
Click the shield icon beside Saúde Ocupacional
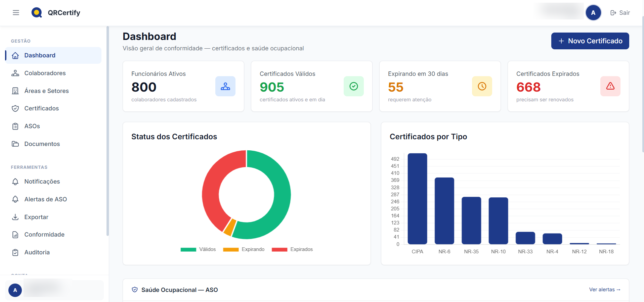pos(135,290)
